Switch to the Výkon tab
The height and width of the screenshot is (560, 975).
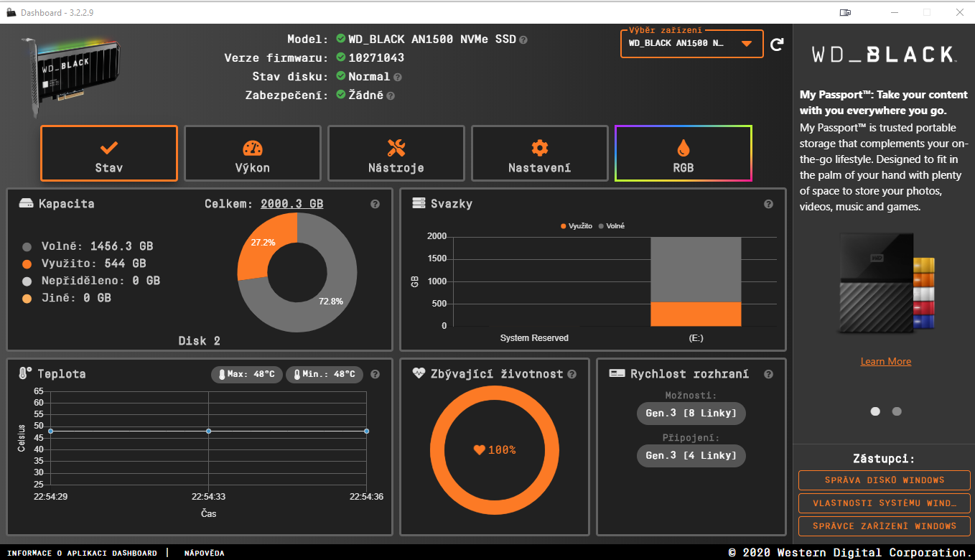point(253,154)
